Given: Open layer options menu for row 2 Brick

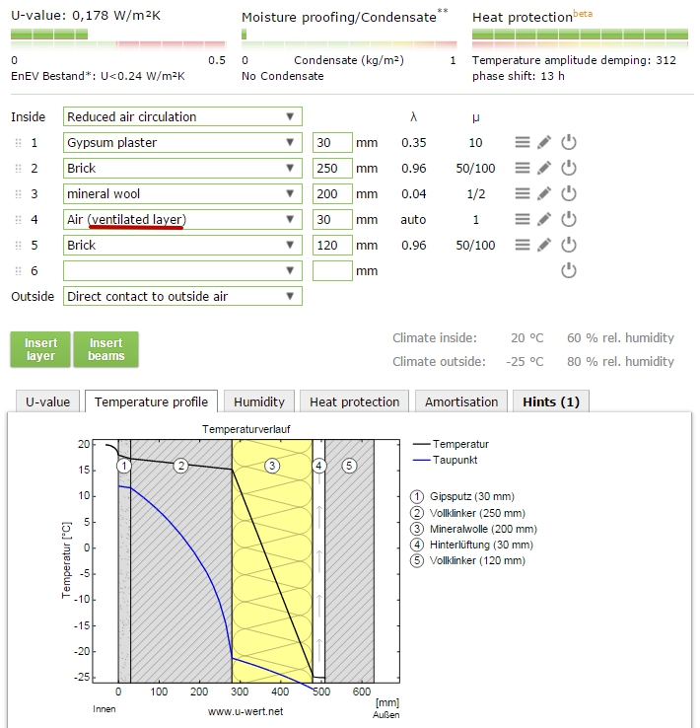Looking at the screenshot, I should point(523,168).
